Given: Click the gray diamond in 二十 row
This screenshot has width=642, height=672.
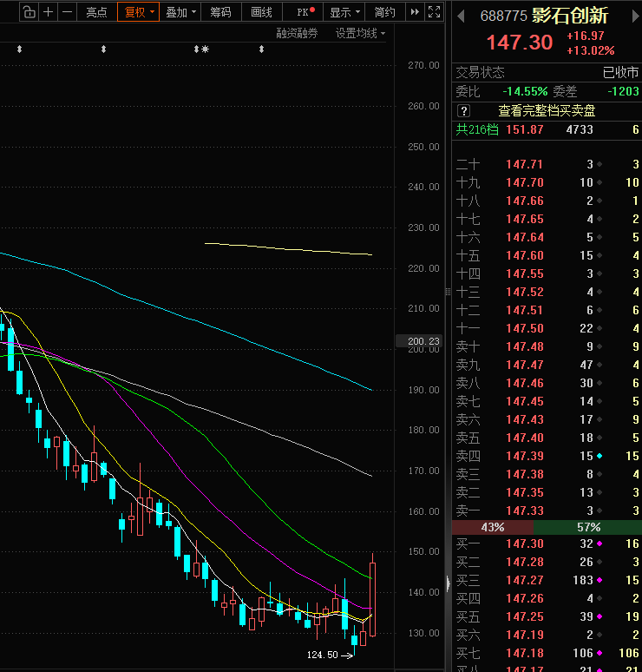Looking at the screenshot, I should [599, 164].
